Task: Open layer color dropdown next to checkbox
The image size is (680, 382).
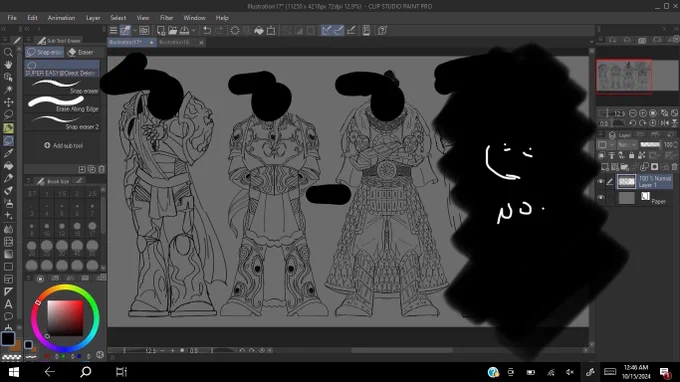Action: click(612, 144)
